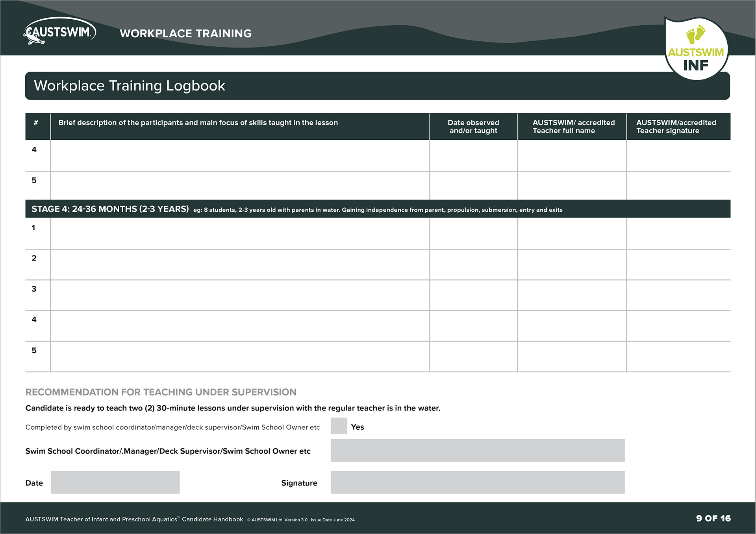Click teacher full name cell in Stage 4 row 4
Image resolution: width=756 pixels, height=534 pixels.
[x=572, y=326]
